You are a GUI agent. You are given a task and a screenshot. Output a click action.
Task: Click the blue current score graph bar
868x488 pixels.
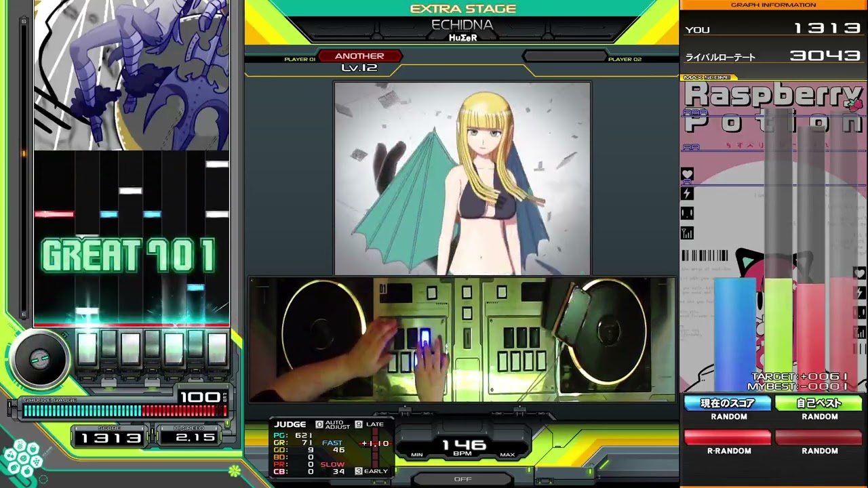pyautogui.click(x=735, y=334)
